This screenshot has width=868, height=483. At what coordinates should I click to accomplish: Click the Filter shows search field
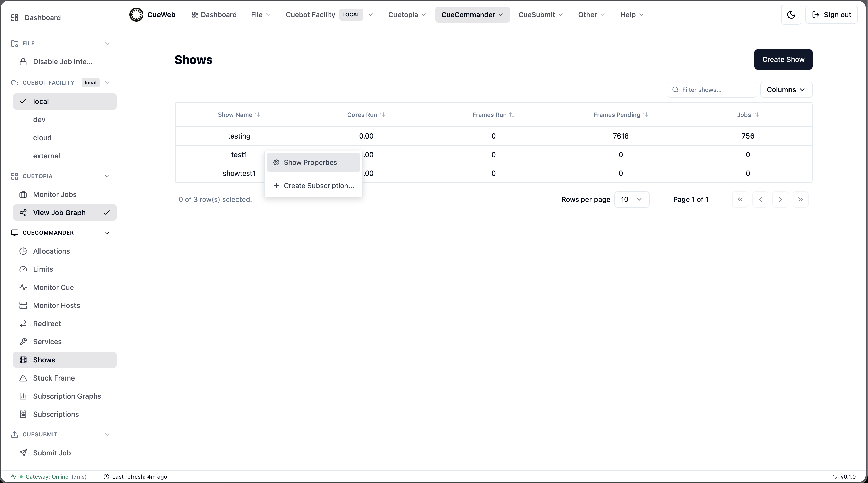point(712,90)
